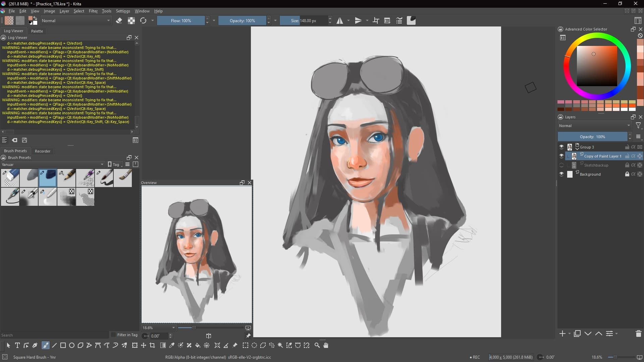Select the Rectangular selection tool
644x362 pixels.
[246, 345]
